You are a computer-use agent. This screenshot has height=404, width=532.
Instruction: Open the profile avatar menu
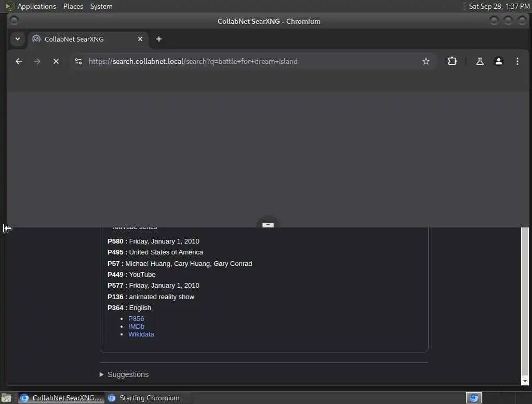click(498, 61)
